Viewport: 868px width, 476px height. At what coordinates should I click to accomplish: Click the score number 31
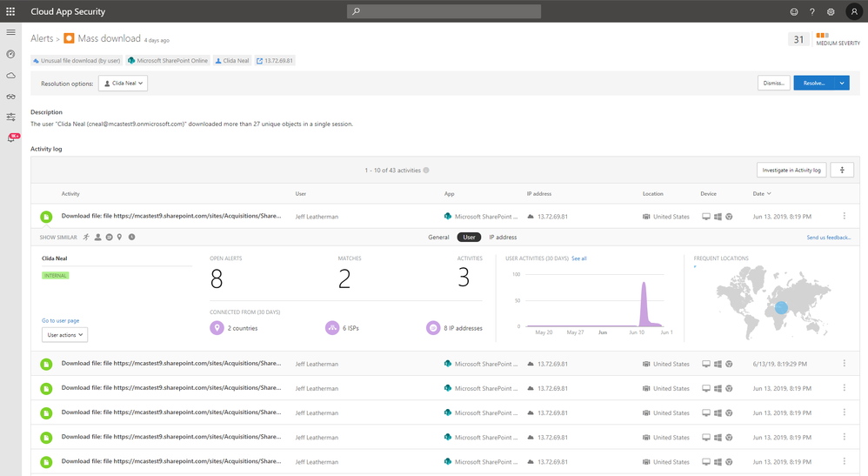(x=798, y=39)
